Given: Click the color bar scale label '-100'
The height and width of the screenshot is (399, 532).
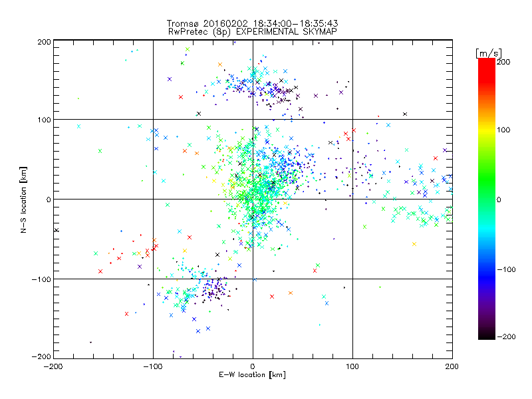Looking at the screenshot, I should point(507,269).
